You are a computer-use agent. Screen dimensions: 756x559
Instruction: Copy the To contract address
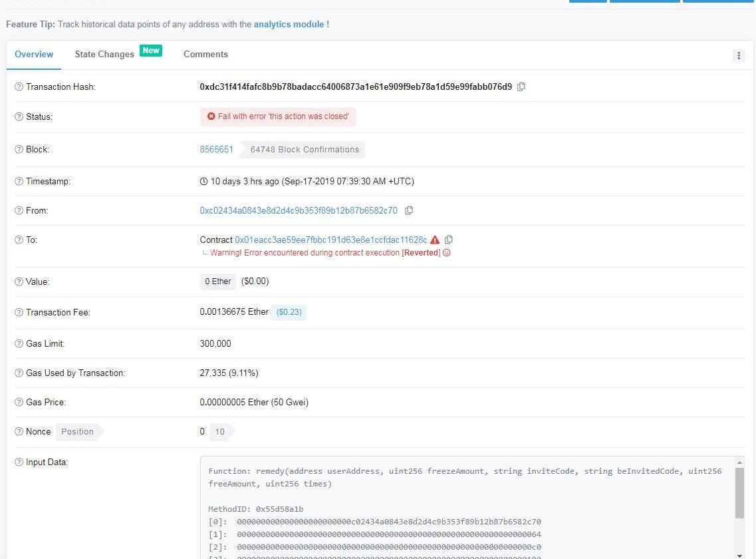[x=449, y=240]
